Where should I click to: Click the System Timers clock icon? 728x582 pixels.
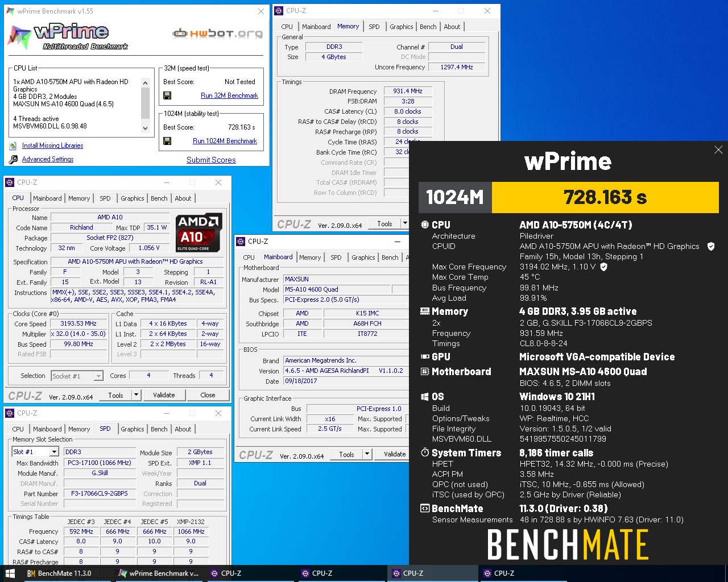click(425, 453)
